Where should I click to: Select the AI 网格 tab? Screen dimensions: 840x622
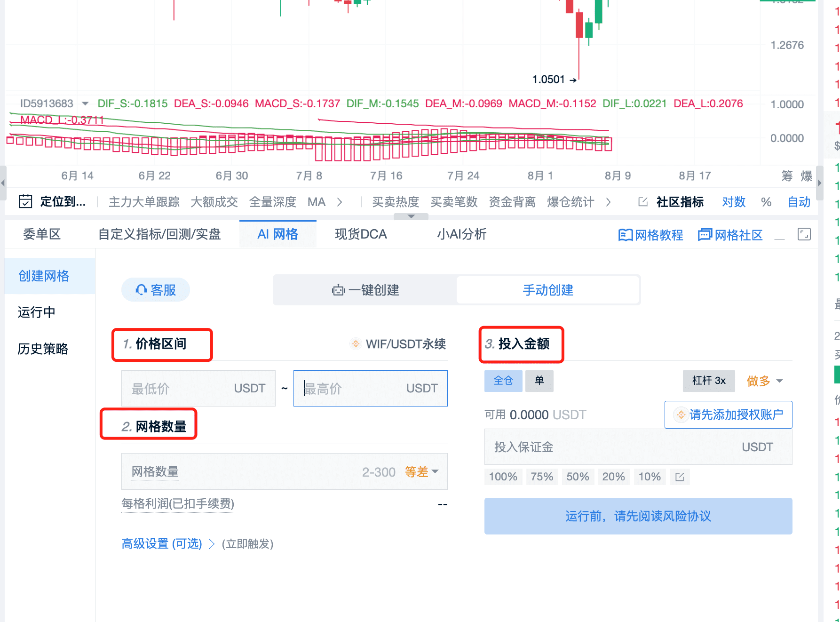click(x=277, y=234)
